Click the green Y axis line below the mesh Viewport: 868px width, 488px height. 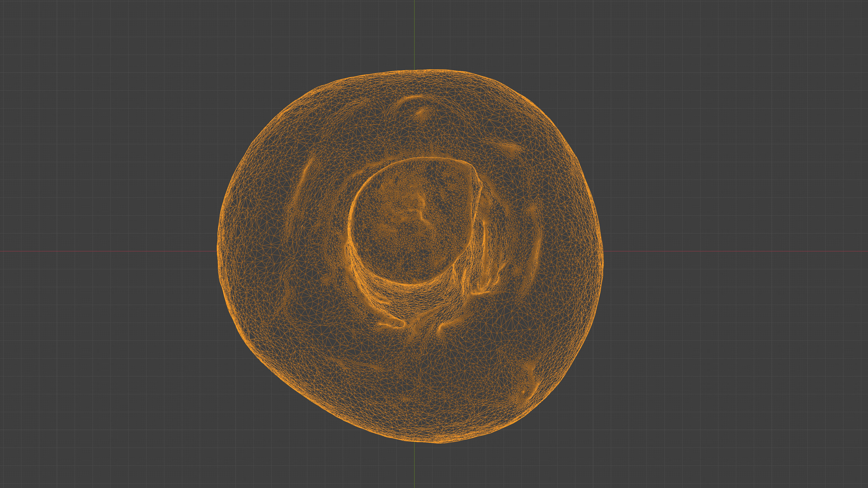[415, 467]
